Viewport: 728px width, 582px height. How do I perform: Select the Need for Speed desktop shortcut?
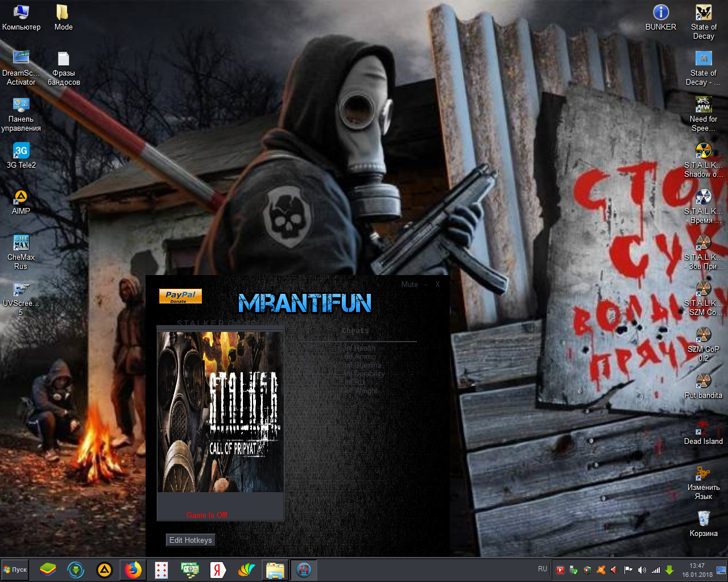point(704,114)
